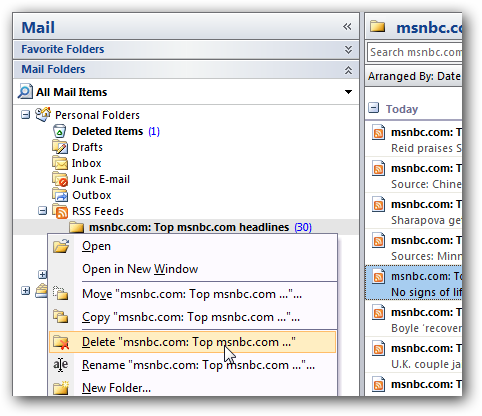Screen dimensions: 482x416
Task: Collapse the RSS Feeds tree node
Action: pyautogui.click(x=42, y=211)
